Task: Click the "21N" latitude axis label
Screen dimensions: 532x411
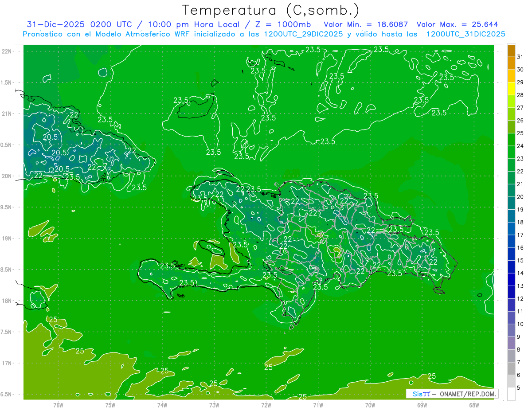Action: [x=7, y=114]
